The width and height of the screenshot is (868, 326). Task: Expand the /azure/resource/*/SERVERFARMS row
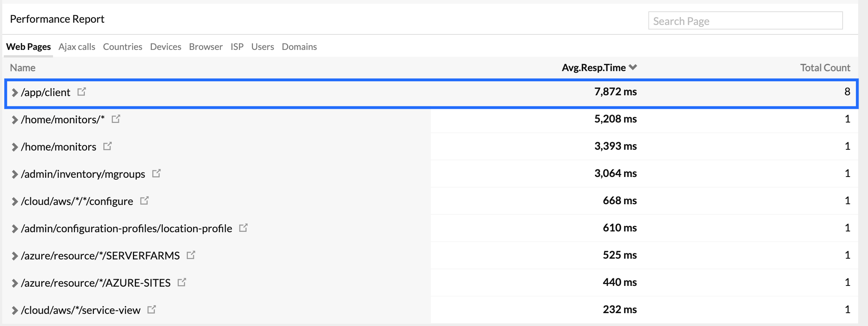point(15,256)
